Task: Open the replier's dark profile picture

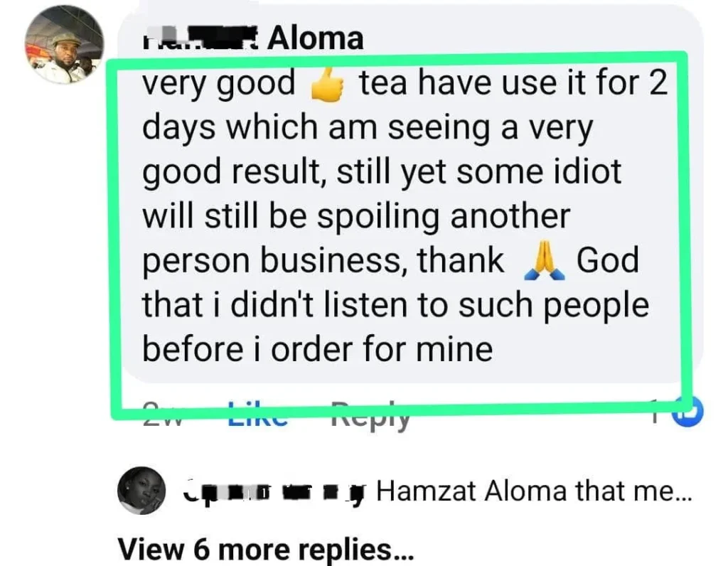Action: point(141,491)
